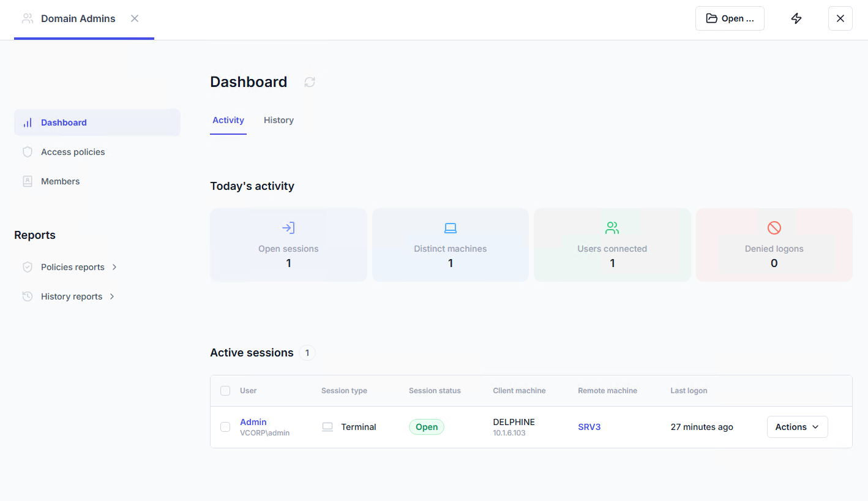The height and width of the screenshot is (501, 868).
Task: Click the Distinct machines laptop icon
Action: click(x=451, y=228)
